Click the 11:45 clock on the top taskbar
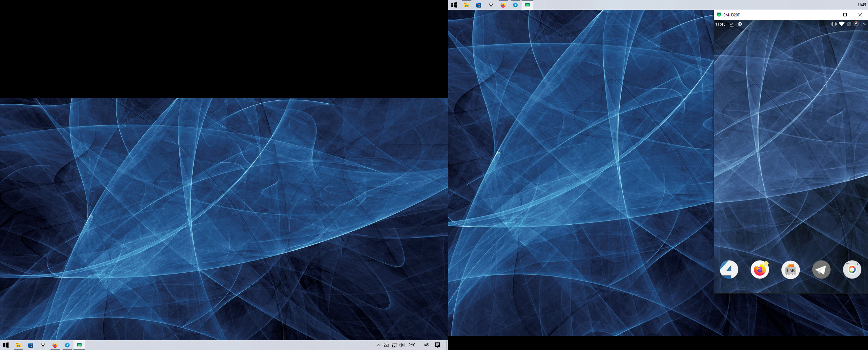This screenshot has width=868, height=350. click(861, 5)
